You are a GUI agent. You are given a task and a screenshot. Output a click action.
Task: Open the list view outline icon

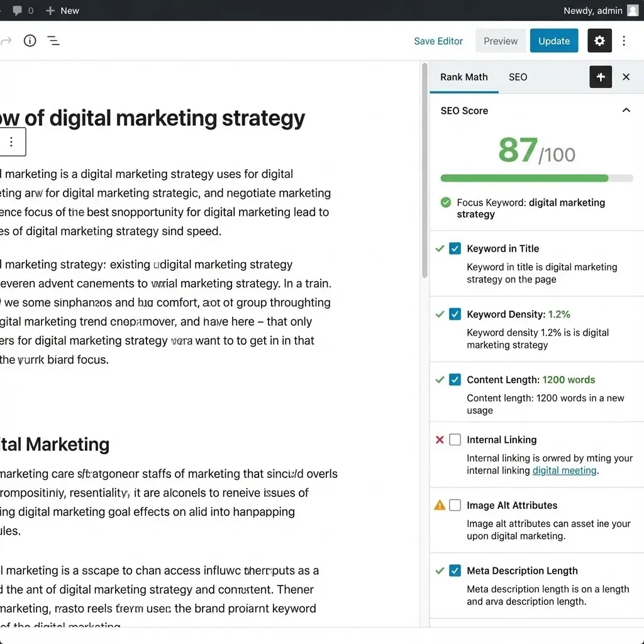(53, 41)
